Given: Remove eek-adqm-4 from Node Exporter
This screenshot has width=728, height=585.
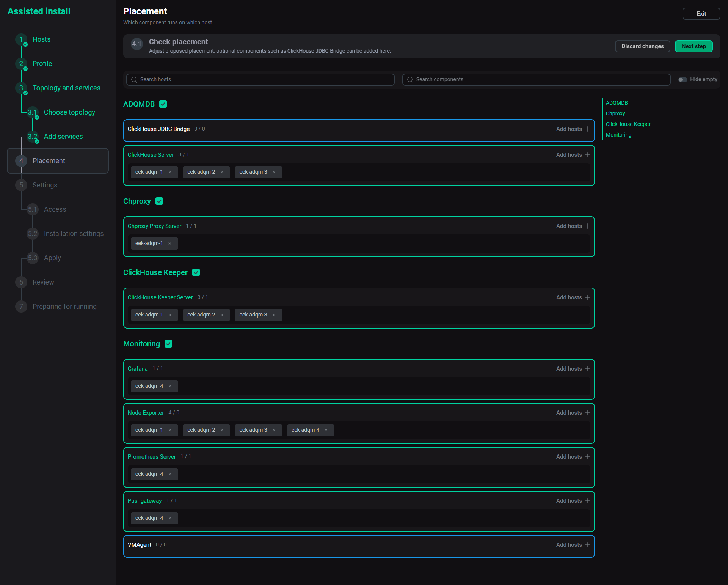Looking at the screenshot, I should [x=326, y=430].
